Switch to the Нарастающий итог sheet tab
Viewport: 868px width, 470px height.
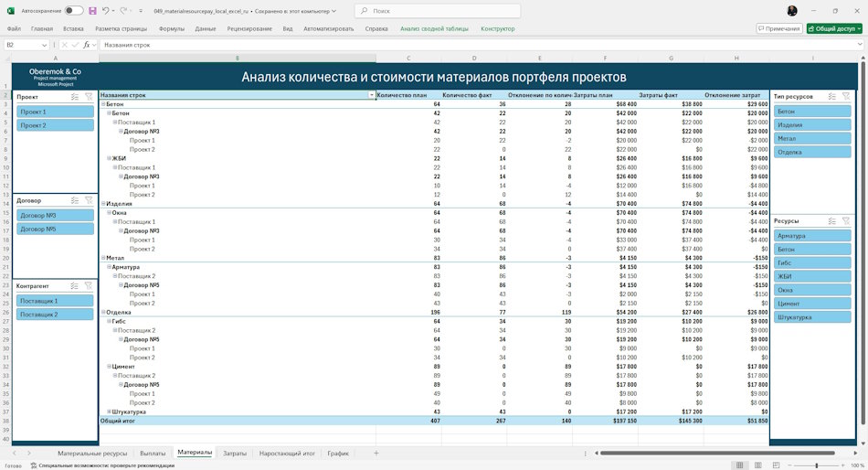(x=287, y=453)
